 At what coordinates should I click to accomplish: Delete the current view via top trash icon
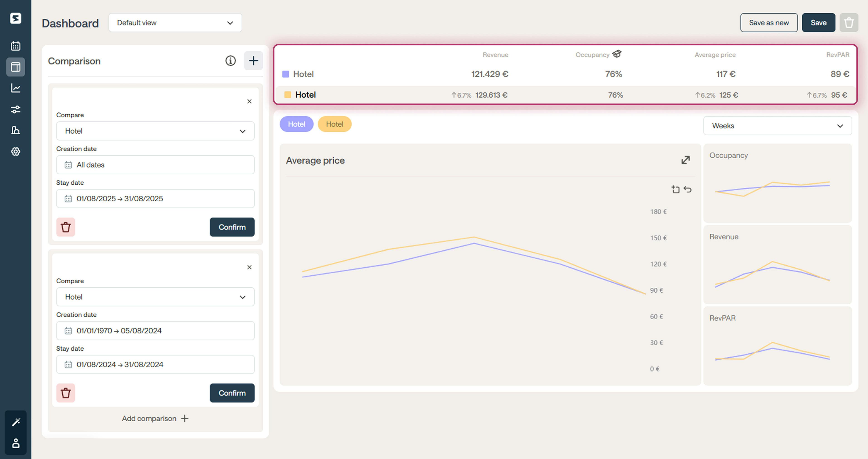click(x=849, y=23)
